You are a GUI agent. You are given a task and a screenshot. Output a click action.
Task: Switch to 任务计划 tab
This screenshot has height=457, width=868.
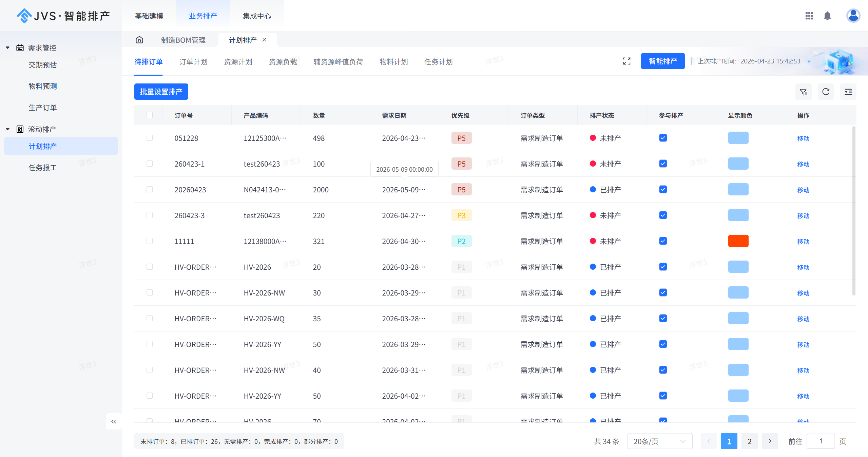click(x=438, y=62)
